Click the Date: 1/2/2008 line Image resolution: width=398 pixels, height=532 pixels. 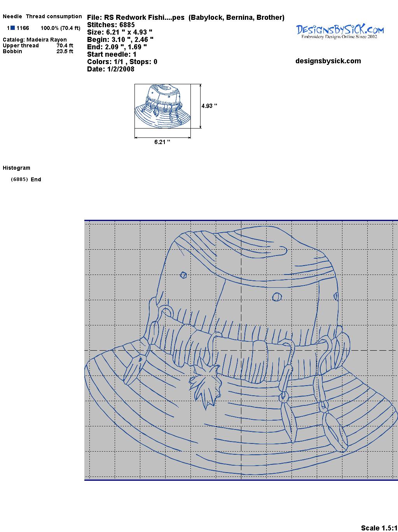pos(110,69)
